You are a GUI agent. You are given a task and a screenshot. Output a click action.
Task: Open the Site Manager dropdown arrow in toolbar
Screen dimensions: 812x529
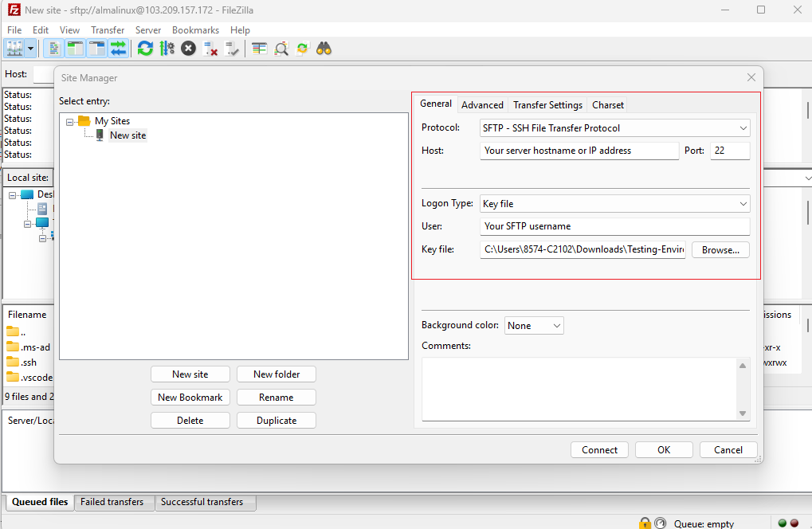30,49
